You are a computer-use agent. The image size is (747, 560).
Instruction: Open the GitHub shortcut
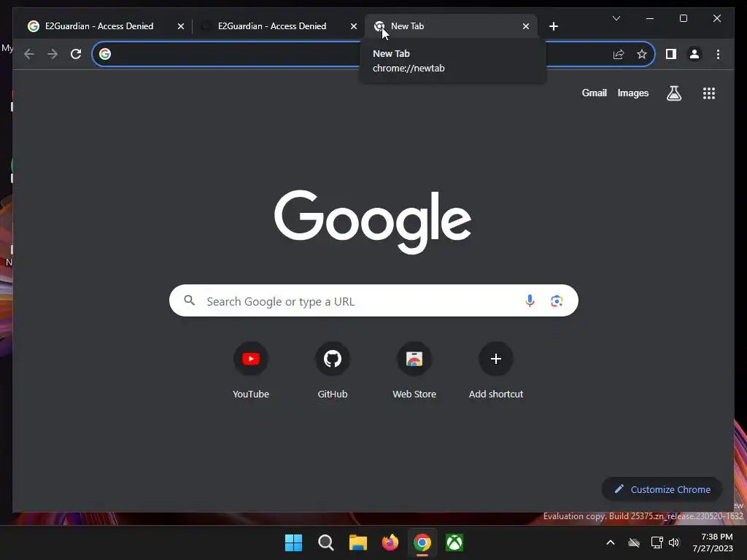pos(333,371)
